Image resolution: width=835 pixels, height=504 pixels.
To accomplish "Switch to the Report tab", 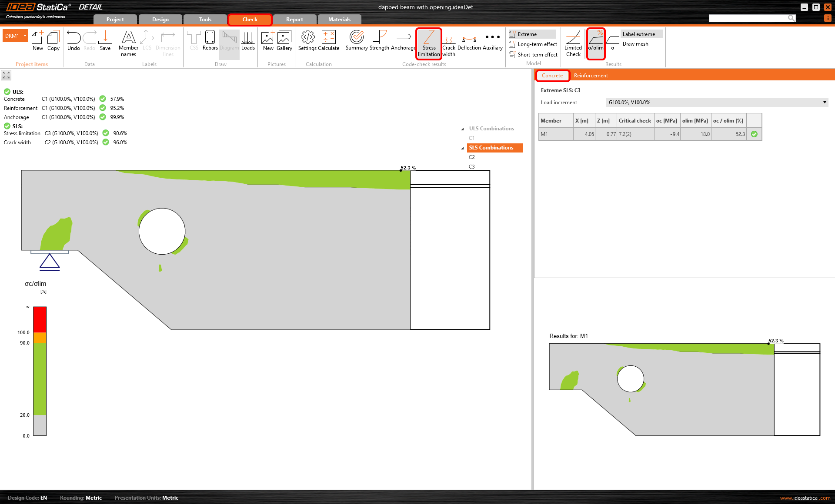I will [294, 20].
